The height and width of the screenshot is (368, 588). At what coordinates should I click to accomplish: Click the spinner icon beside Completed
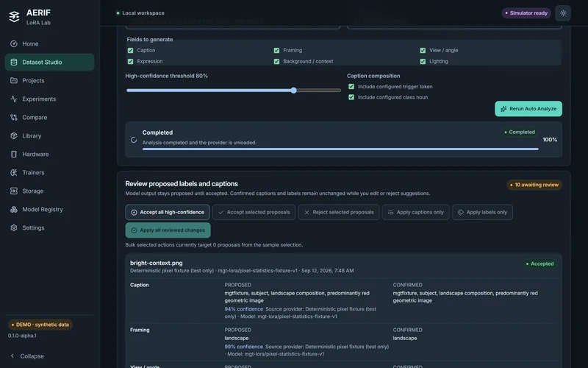134,140
